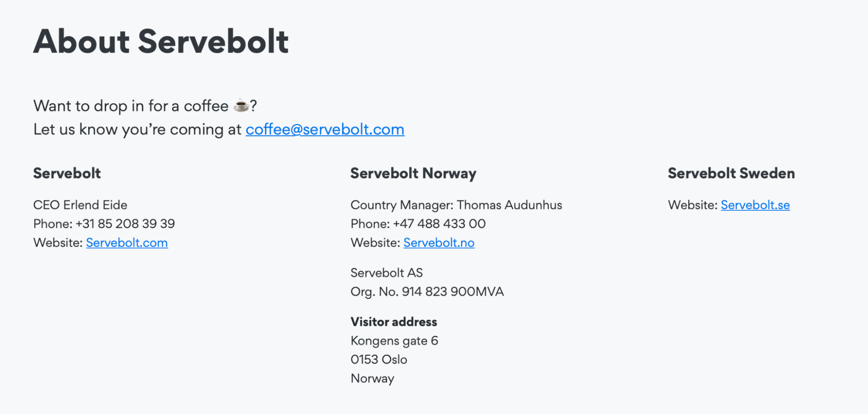
Task: Visit the Servebolt.com website link
Action: [x=127, y=242]
